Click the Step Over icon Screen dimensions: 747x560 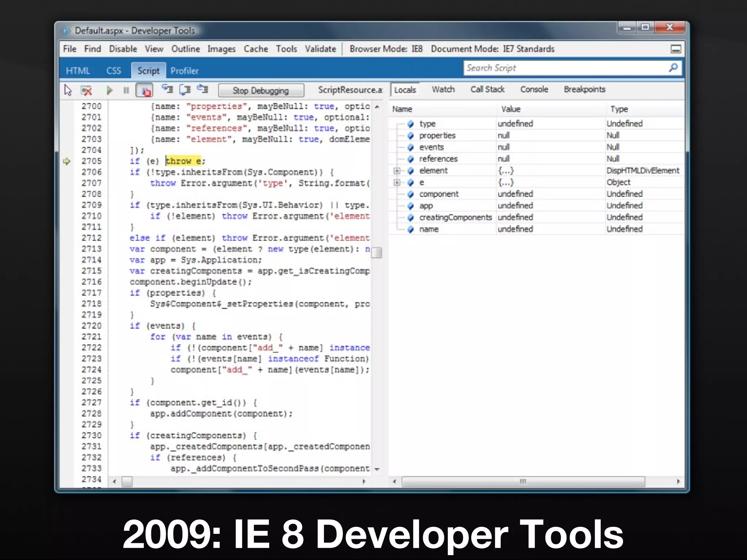185,89
